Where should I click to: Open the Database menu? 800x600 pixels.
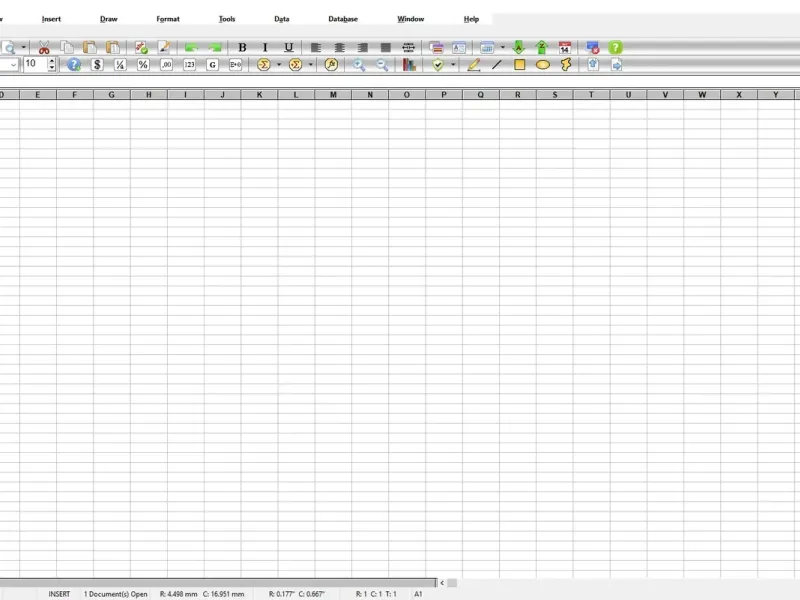(343, 19)
